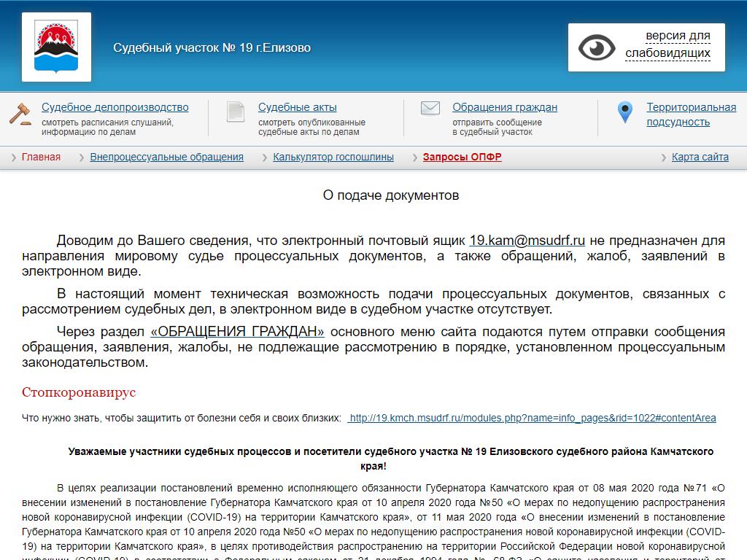The height and width of the screenshot is (560, 747).
Task: Open the Калькулятор госпошлины menu item
Action: click(333, 157)
